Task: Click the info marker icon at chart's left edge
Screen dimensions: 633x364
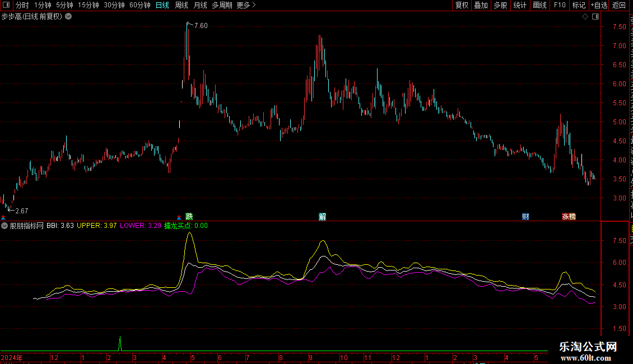Action: (x=3, y=217)
